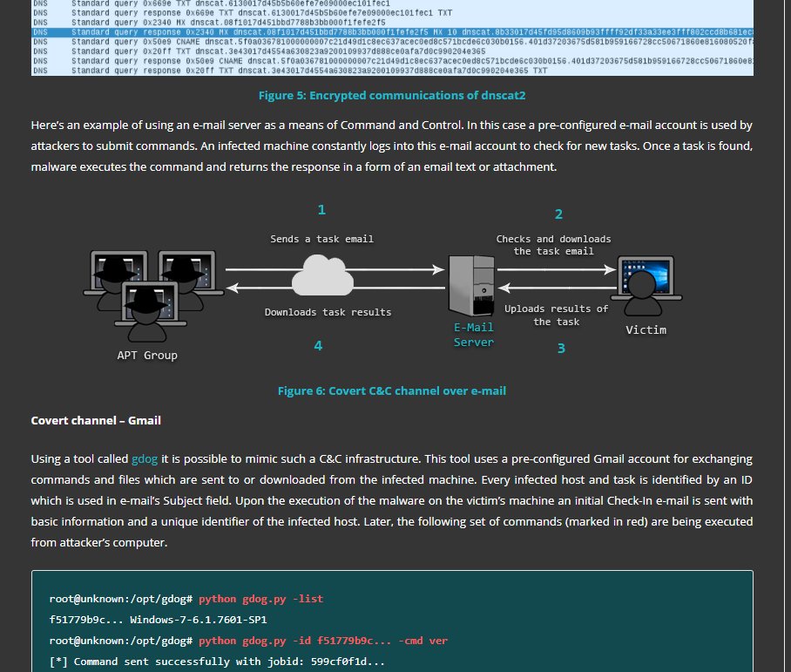Select the highlighted DNS MX response row
791x672 pixels.
(x=392, y=32)
